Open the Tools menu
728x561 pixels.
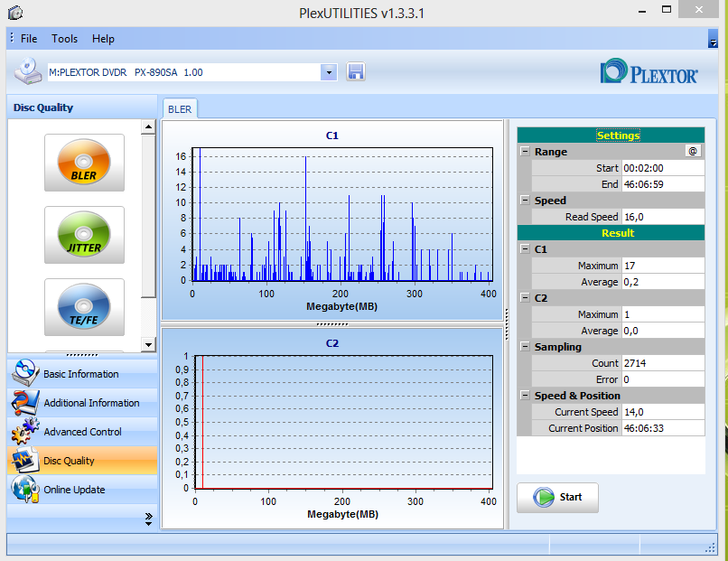[x=64, y=39]
